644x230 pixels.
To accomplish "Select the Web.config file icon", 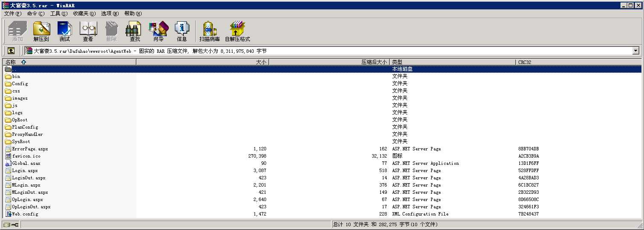I will click(8, 214).
